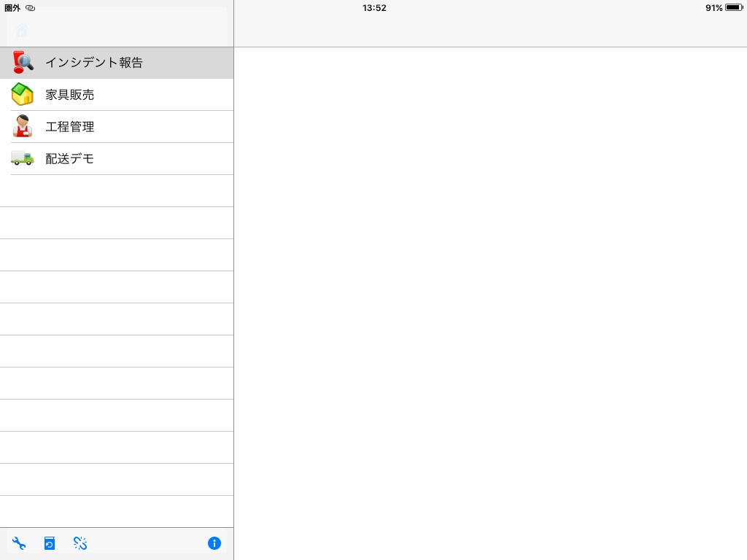The image size is (747, 560).
Task: Tap the worker in red apron icon
Action: point(23,127)
